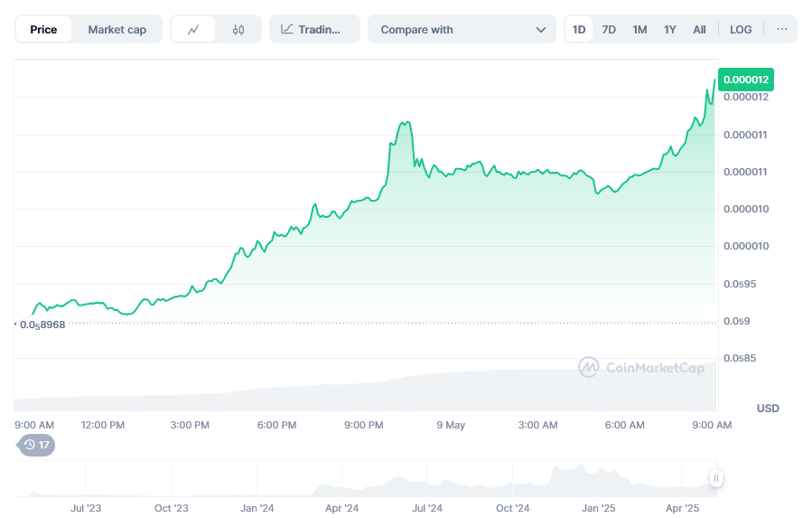The height and width of the screenshot is (518, 812).
Task: Click Jan '24 on the overview timeline
Action: pyautogui.click(x=257, y=509)
